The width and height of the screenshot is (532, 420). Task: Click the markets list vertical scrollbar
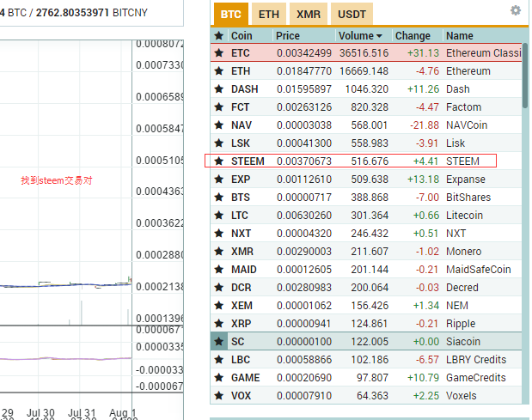click(525, 76)
